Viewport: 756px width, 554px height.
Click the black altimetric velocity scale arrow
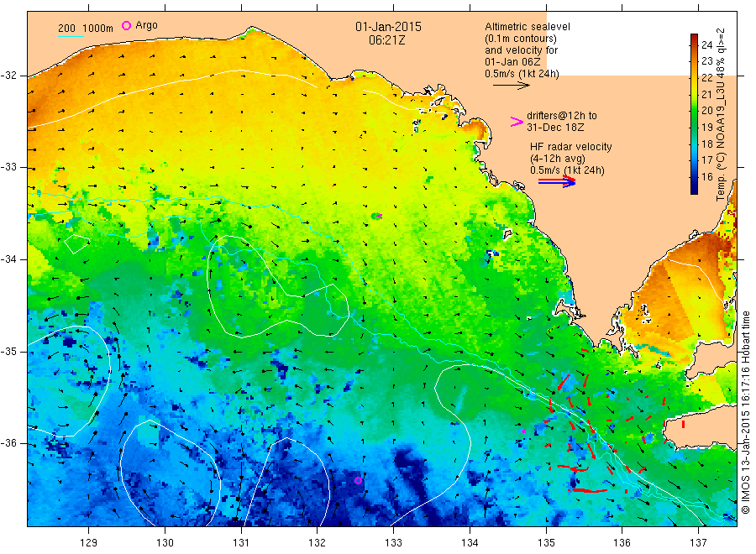[511, 86]
